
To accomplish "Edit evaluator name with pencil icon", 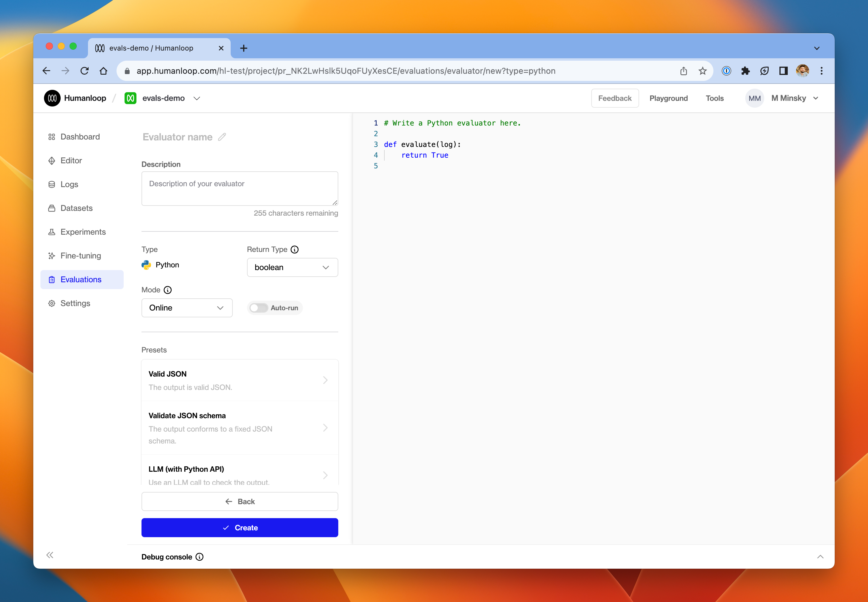I will tap(222, 137).
